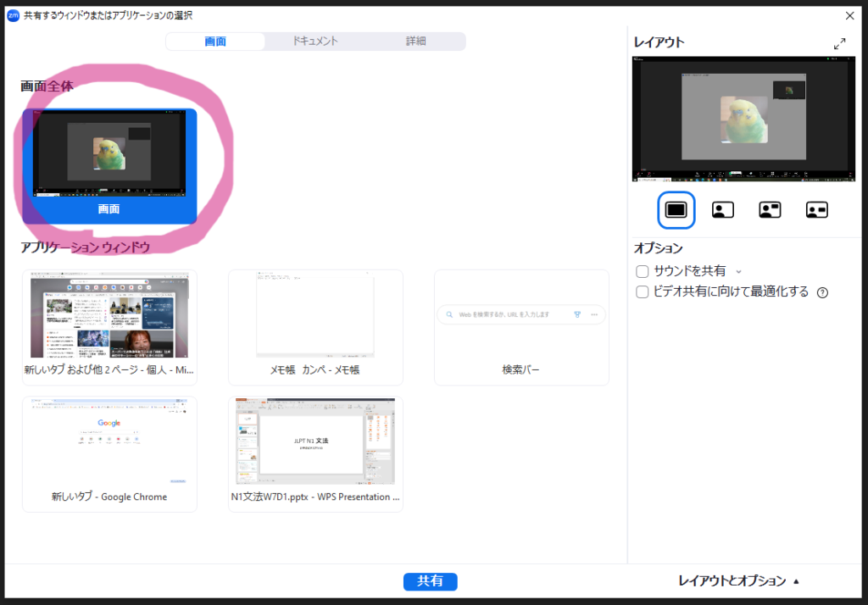Select the N1文法W7D1.pptx WPS Presentation window

315,453
